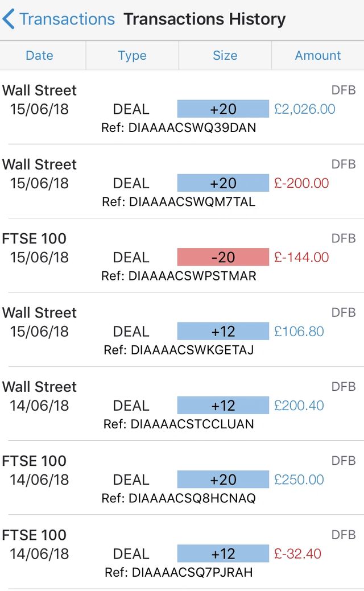
Task: Tap the £-144.00 FTSE 100 amount
Action: 301,257
